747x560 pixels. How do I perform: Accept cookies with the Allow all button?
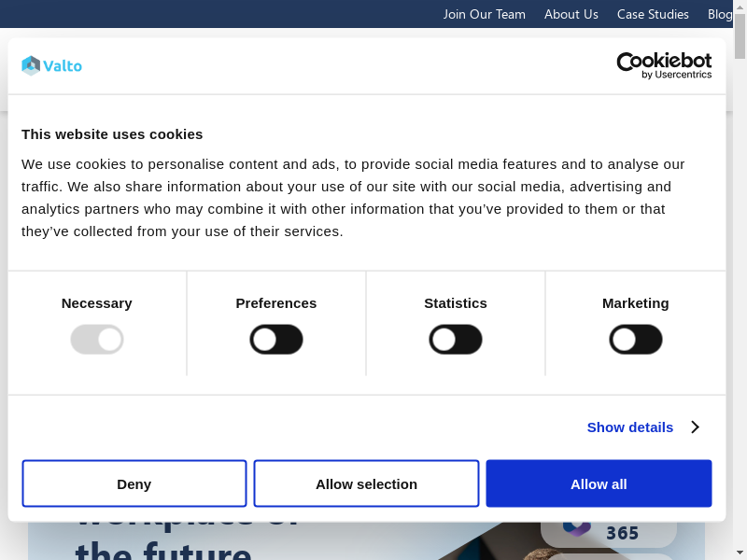(x=599, y=483)
